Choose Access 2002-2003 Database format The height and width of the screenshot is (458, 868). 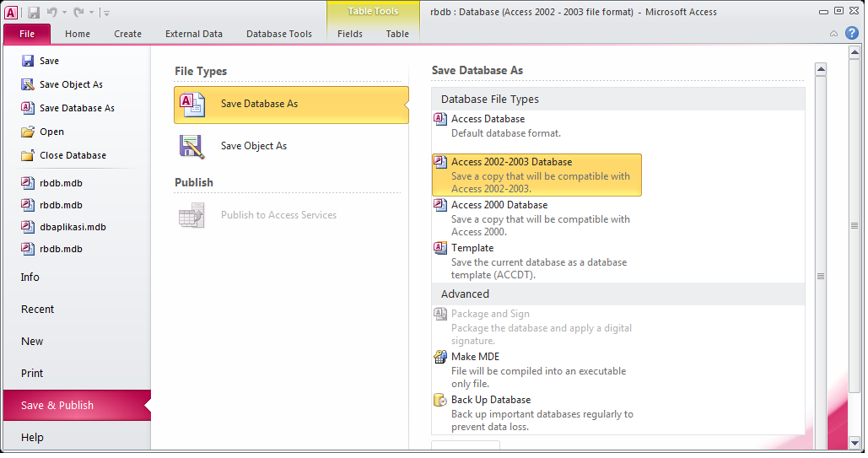pyautogui.click(x=536, y=175)
